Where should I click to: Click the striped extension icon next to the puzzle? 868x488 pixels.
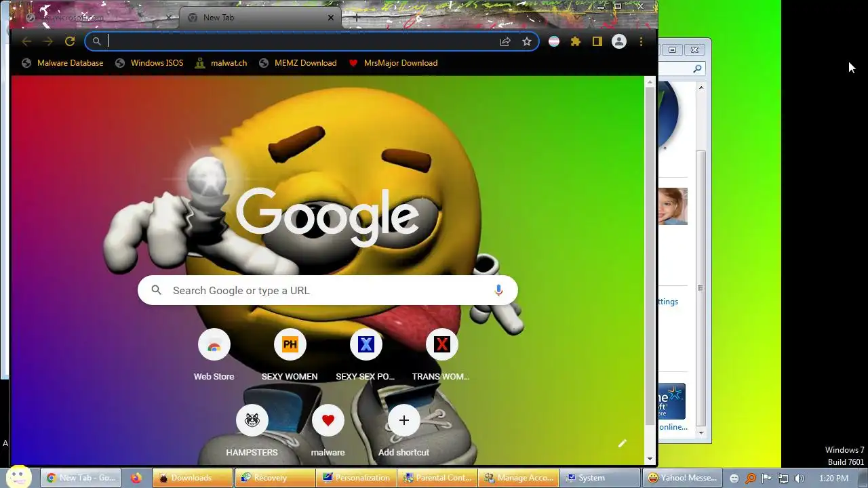point(554,41)
